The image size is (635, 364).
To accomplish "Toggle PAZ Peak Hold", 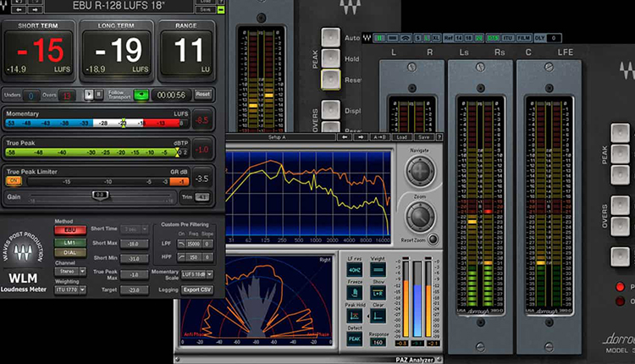I will point(355,316).
